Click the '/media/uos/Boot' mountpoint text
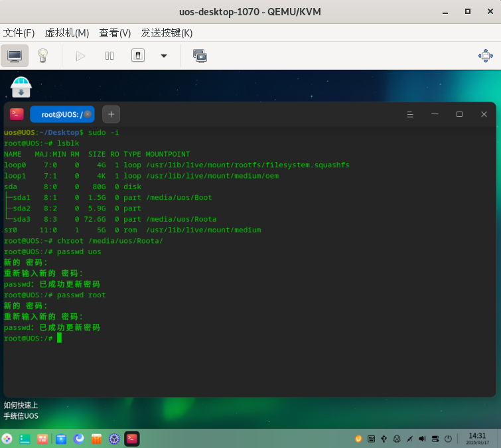501x448 pixels. click(179, 198)
